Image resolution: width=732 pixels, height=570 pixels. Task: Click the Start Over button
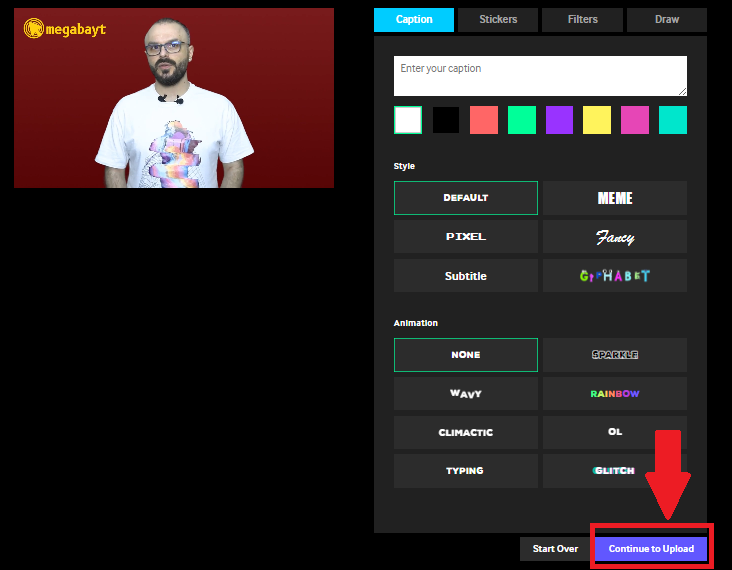[555, 549]
